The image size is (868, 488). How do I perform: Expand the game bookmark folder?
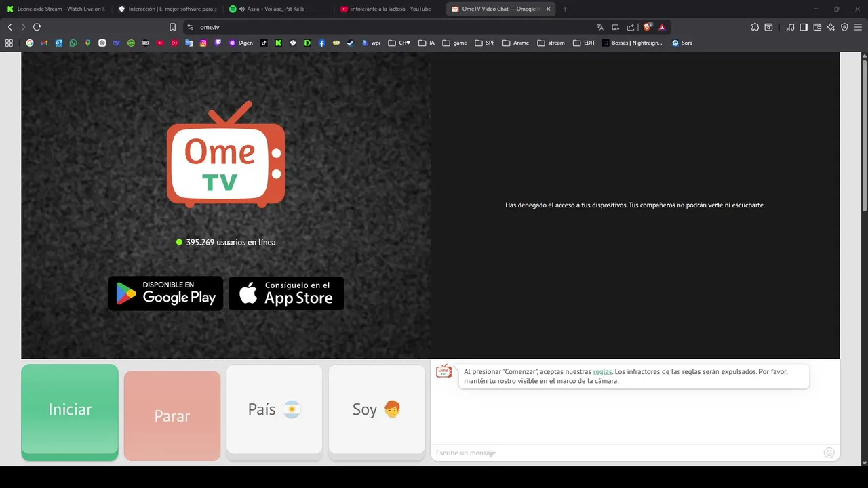pyautogui.click(x=454, y=43)
